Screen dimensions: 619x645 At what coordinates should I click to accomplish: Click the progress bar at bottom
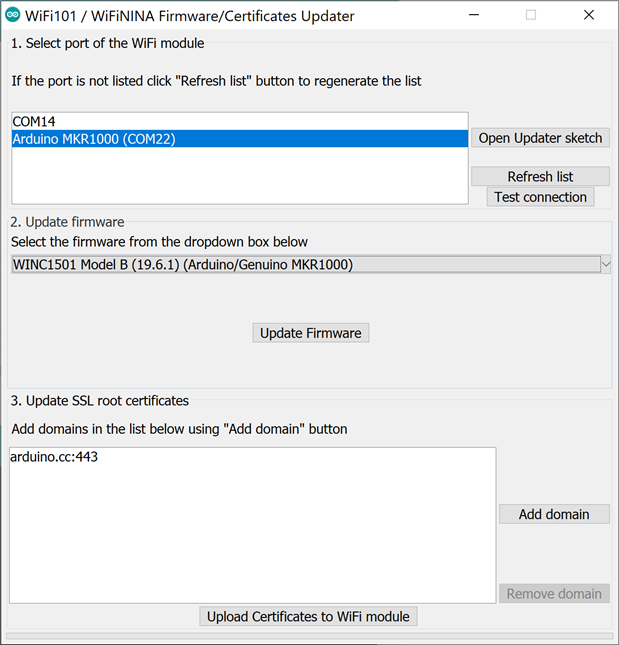tap(309, 635)
